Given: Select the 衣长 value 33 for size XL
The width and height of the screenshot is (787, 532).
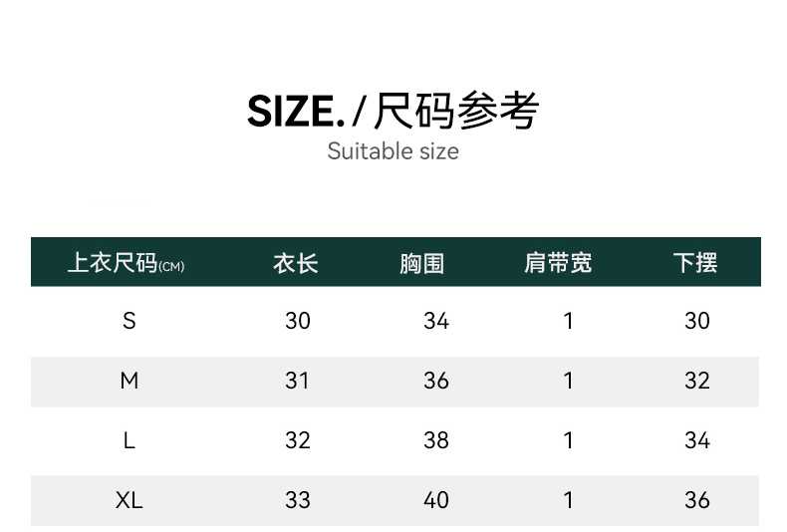Looking at the screenshot, I should tap(297, 500).
